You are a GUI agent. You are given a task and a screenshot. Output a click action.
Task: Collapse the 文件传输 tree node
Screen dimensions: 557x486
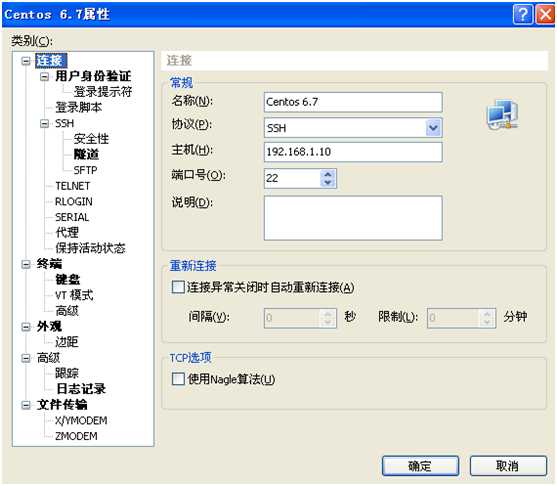tap(26, 405)
